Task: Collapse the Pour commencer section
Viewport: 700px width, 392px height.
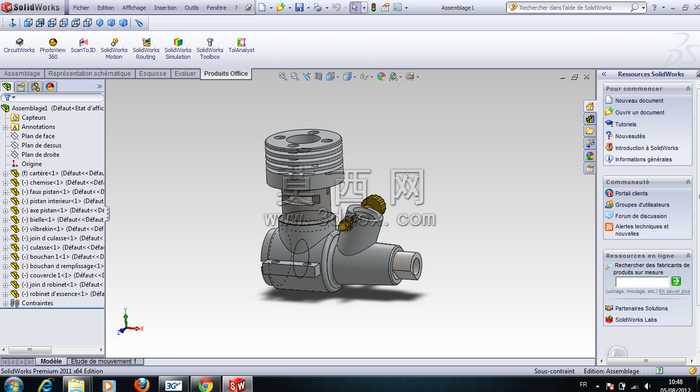Action: pyautogui.click(x=687, y=88)
